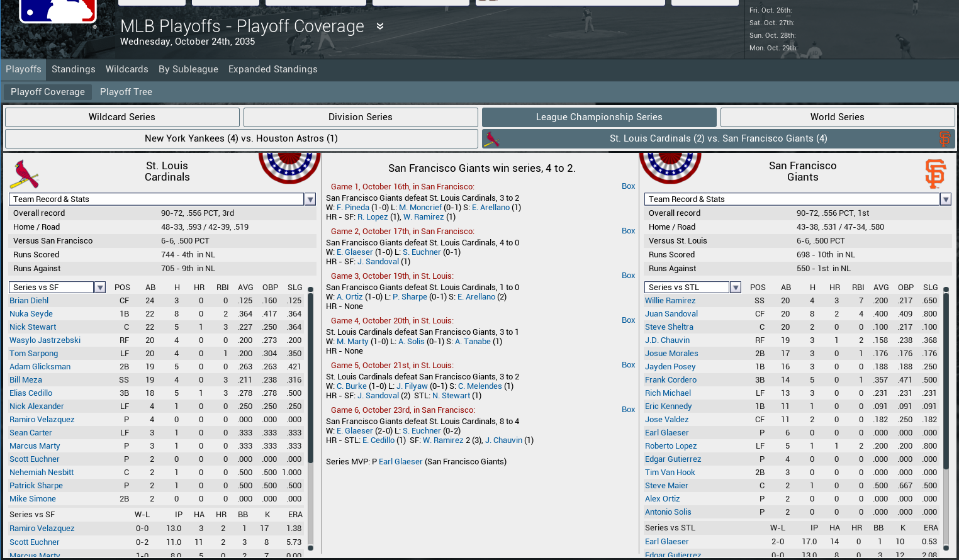Select the Division Series button
Viewport: 959px width, 560px height.
[x=360, y=117]
